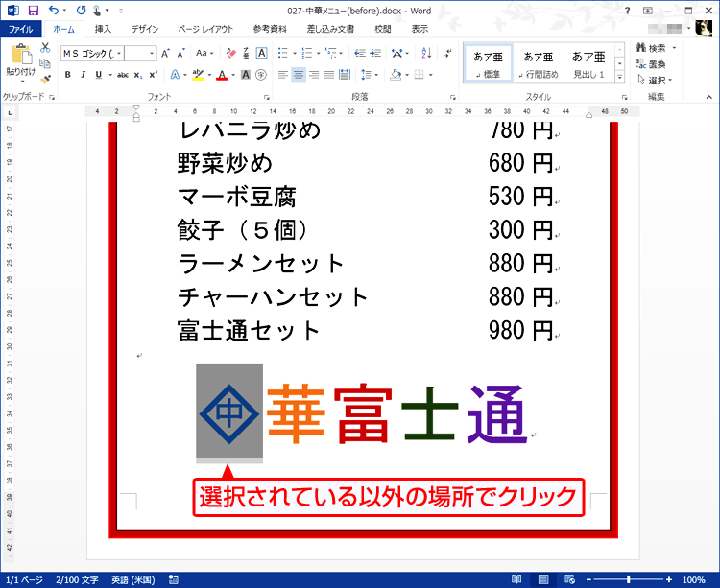Open the ファイル tab
This screenshot has width=720, height=588.
point(21,29)
